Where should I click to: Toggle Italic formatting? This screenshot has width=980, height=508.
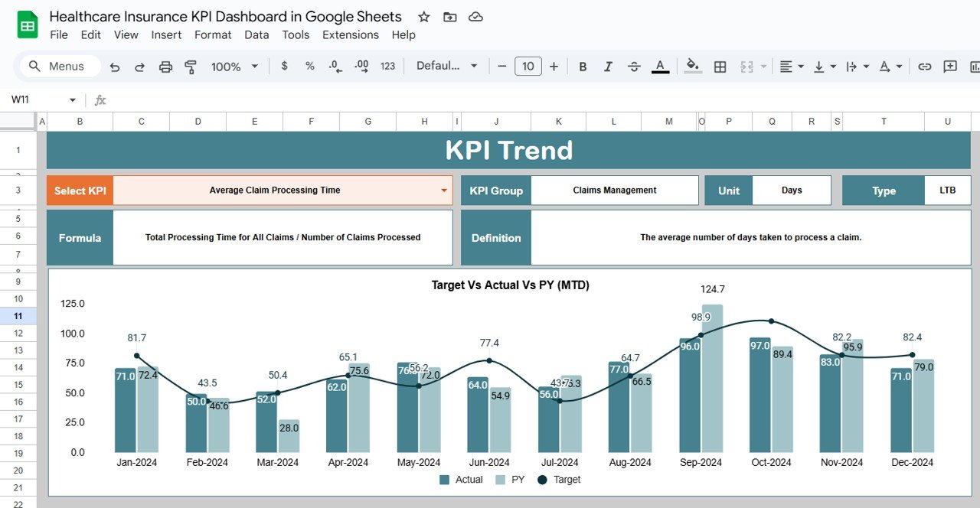tap(608, 67)
